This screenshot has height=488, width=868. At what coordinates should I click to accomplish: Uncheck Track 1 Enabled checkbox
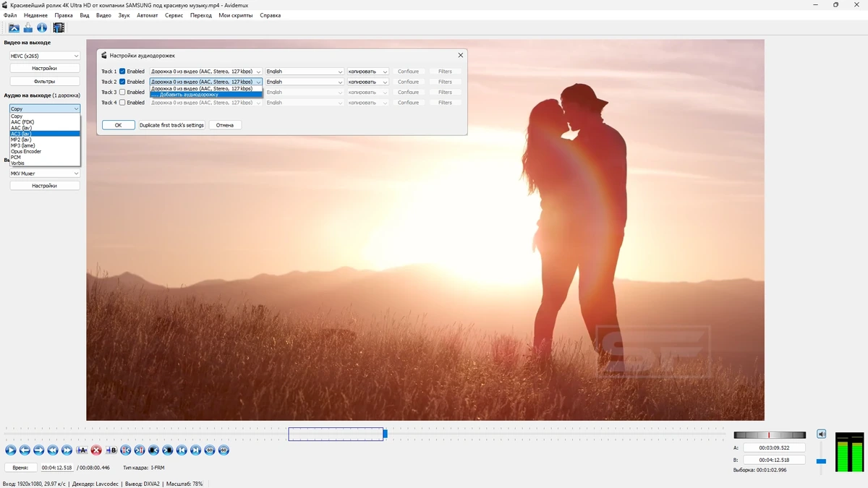coord(122,72)
